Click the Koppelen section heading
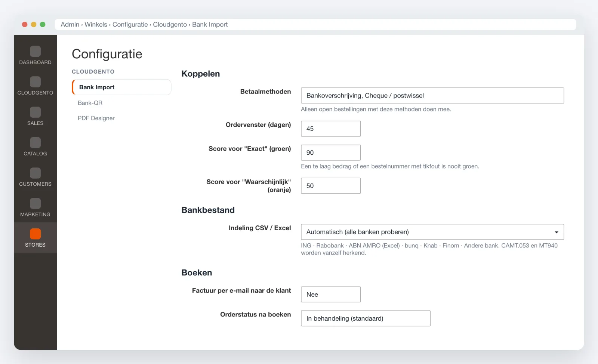 (200, 74)
